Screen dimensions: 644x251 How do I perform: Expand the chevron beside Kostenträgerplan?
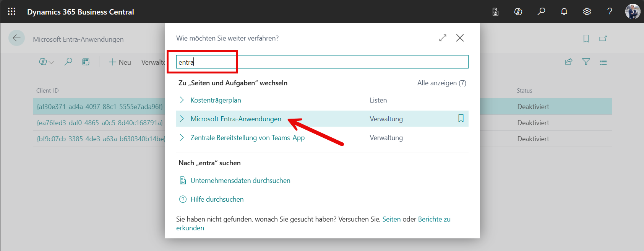182,100
